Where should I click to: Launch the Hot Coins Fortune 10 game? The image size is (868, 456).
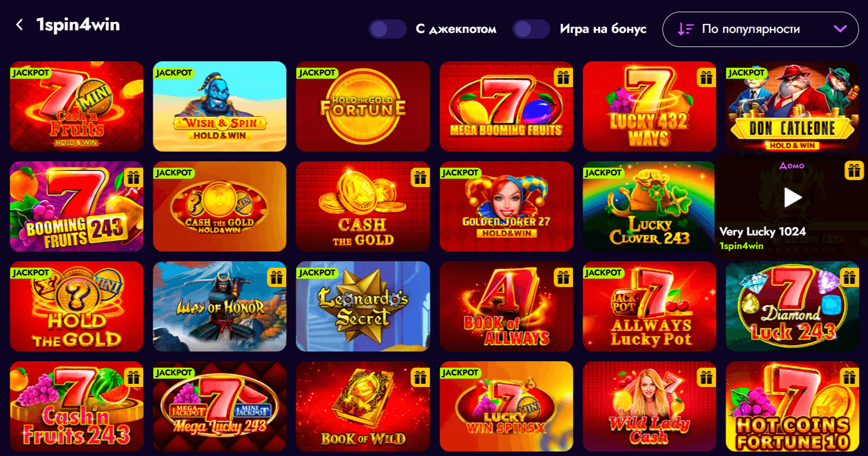pyautogui.click(x=792, y=406)
